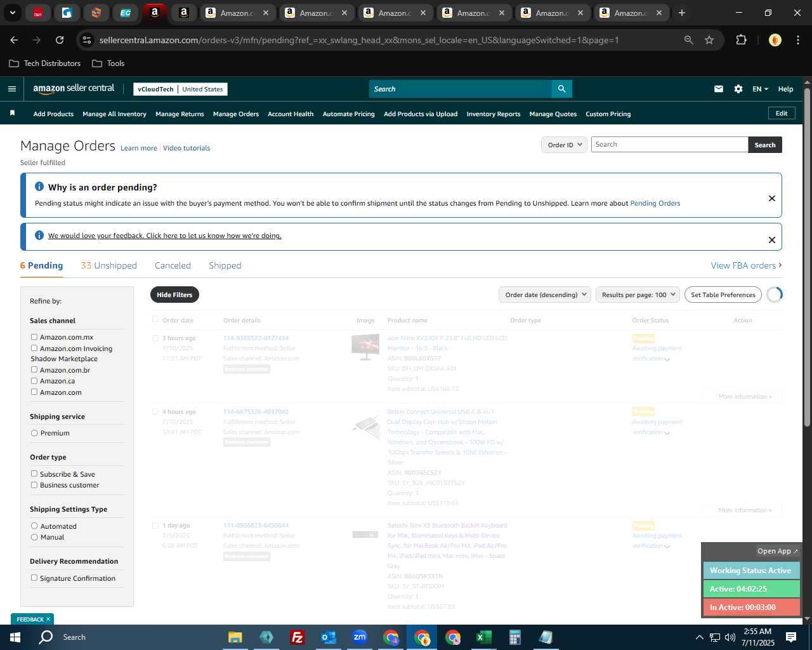
Task: Open FileZilla from the taskbar
Action: [x=297, y=637]
